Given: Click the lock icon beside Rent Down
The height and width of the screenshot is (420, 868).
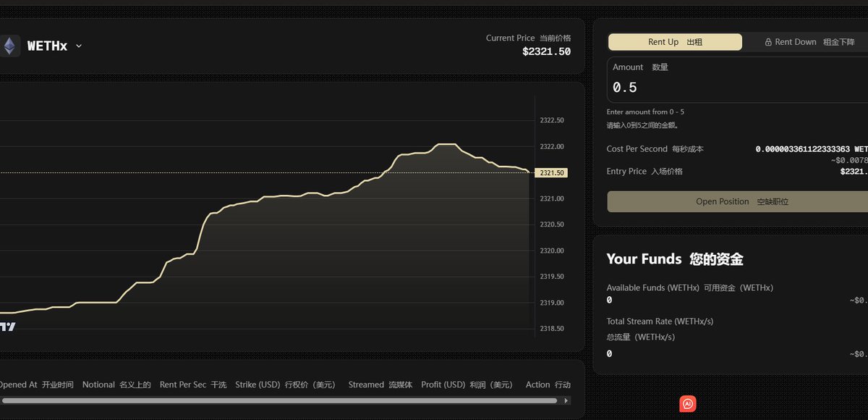Looking at the screenshot, I should [x=768, y=42].
